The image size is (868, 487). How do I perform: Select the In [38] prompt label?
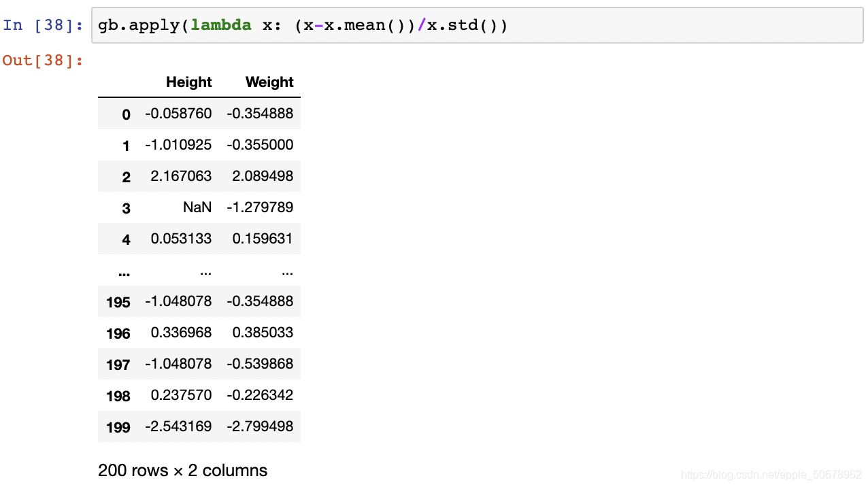(43, 26)
